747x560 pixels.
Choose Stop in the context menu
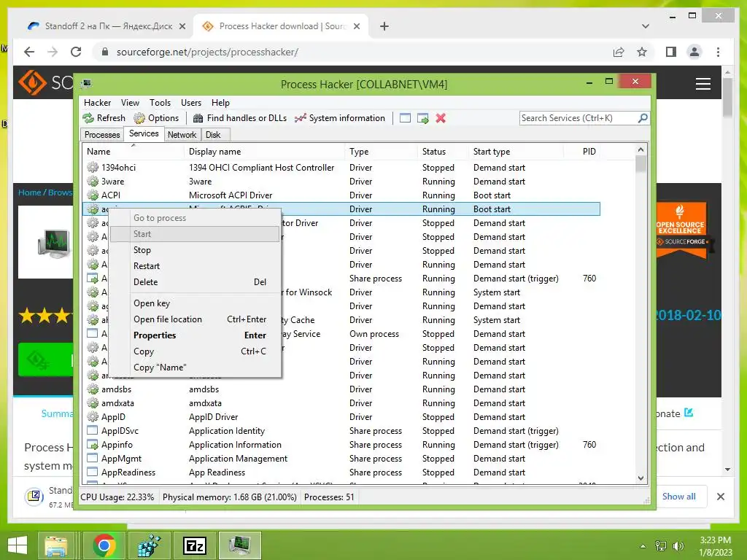194,249
